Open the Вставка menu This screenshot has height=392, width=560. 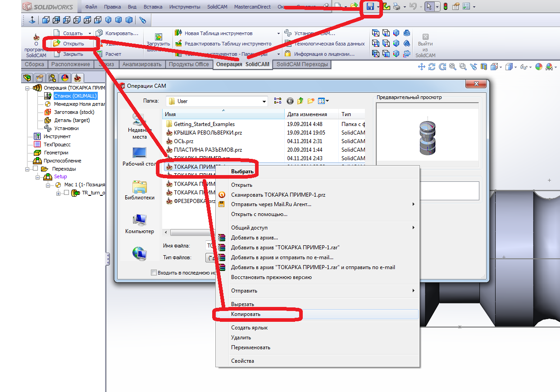(x=153, y=7)
